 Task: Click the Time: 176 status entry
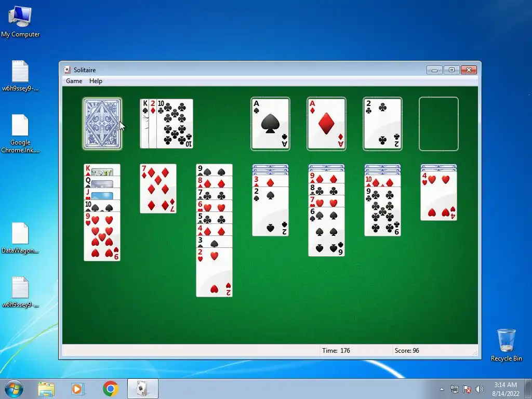click(336, 351)
